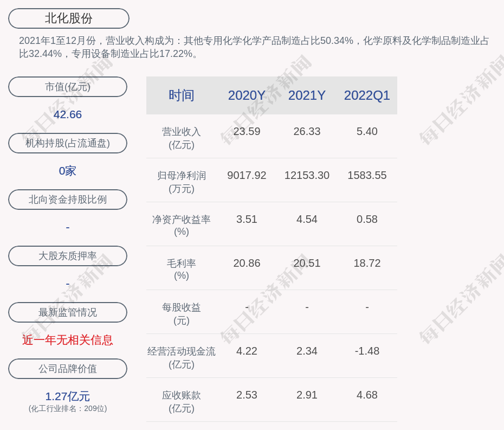
Task: Click the 机构持股(占流通盘) pill
Action: click(68, 143)
